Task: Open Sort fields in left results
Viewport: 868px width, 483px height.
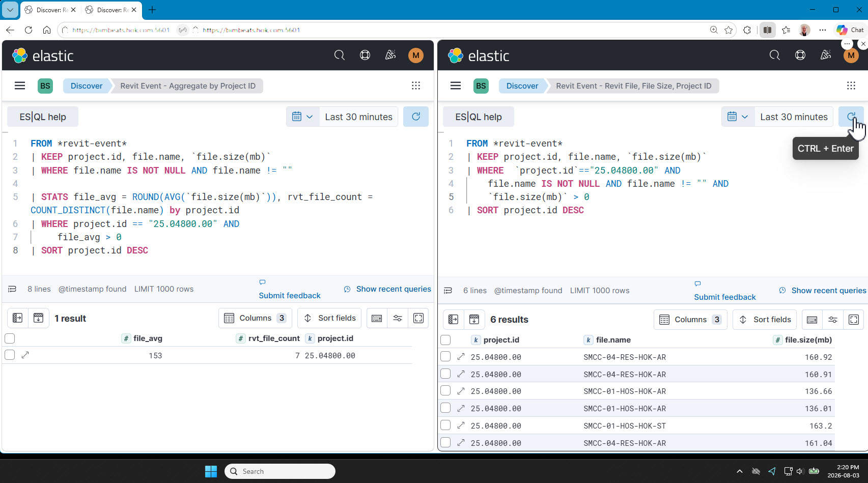Action: pyautogui.click(x=329, y=318)
